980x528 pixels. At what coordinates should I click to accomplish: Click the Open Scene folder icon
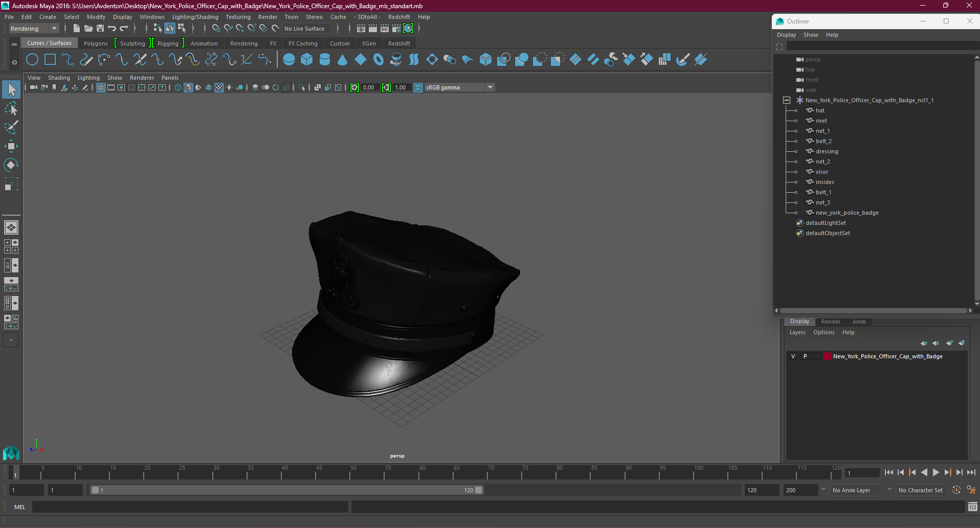point(88,29)
